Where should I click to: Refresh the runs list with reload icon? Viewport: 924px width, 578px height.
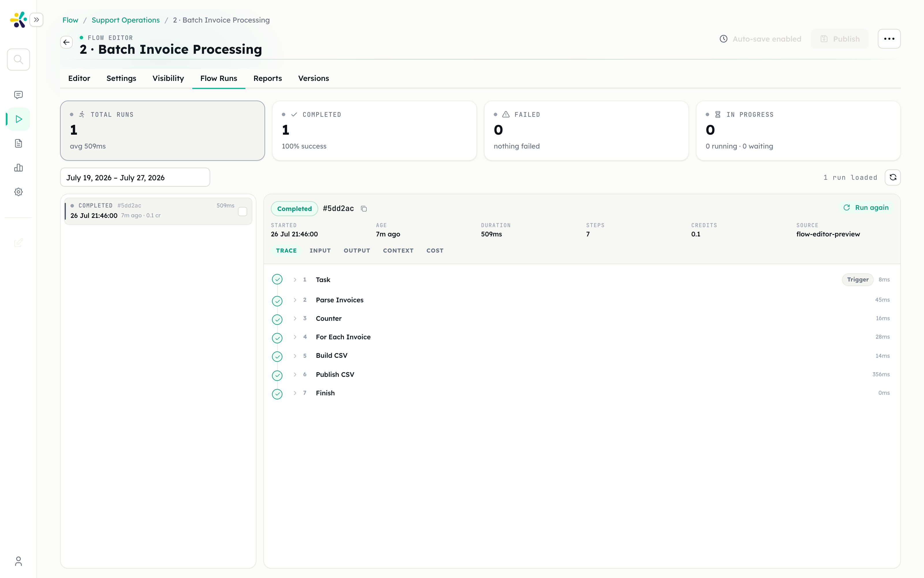click(893, 177)
